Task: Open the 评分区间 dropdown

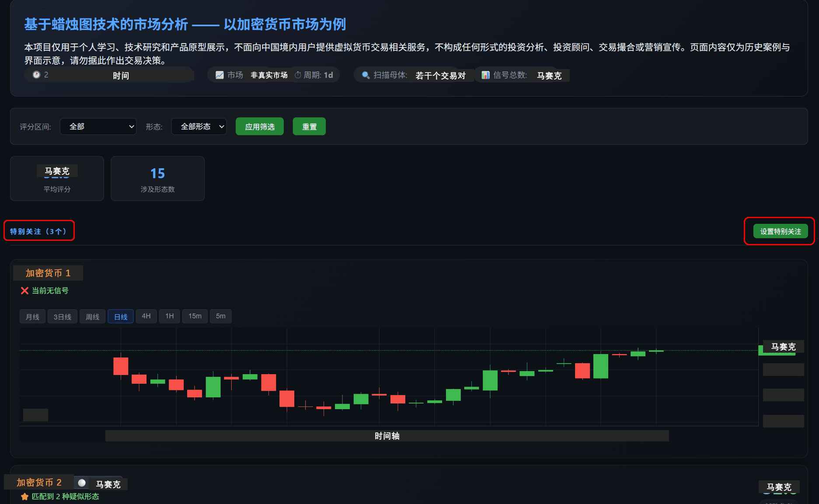Action: pos(98,127)
